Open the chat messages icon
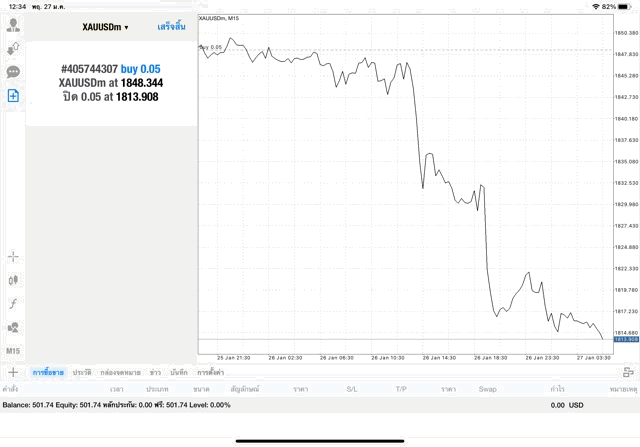Image resolution: width=640 pixels, height=447 pixels. pyautogui.click(x=14, y=71)
